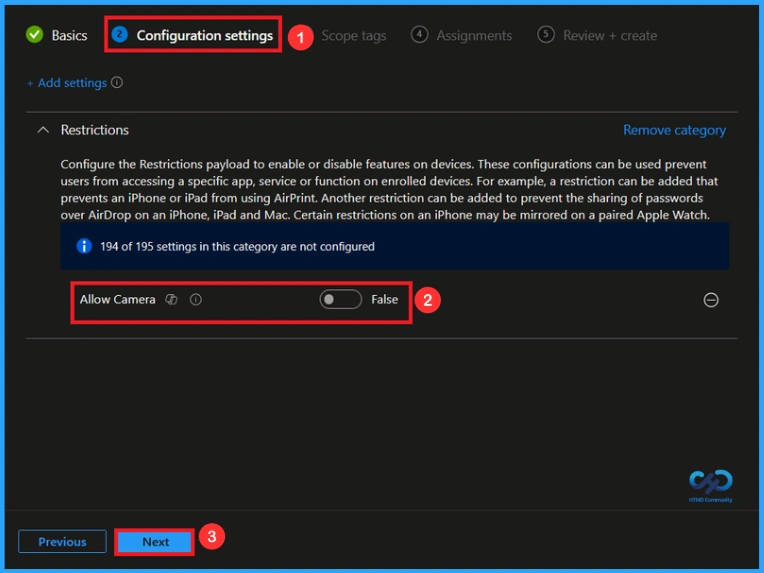
Task: Click the blue info icon in settings banner
Action: pos(84,246)
